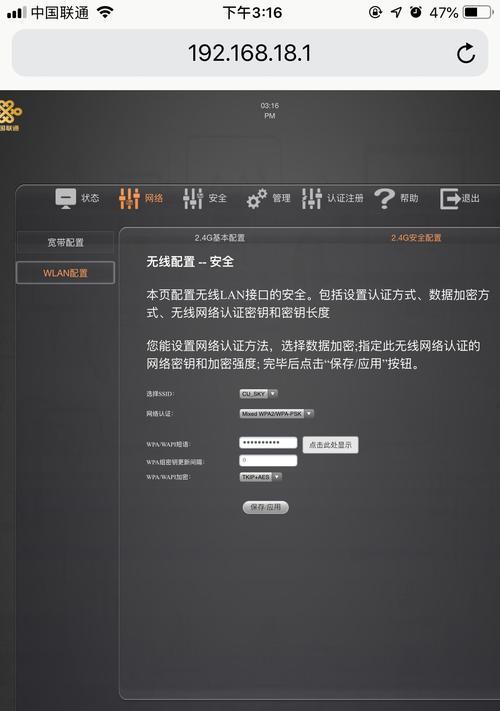Tap the cellular signal bars icon
Screen dimensions: 500x711
[16, 13]
